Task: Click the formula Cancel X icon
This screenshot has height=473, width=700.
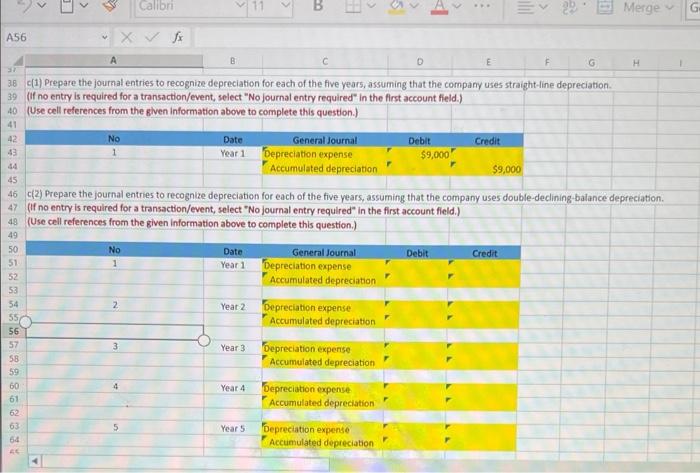Action: (x=126, y=37)
